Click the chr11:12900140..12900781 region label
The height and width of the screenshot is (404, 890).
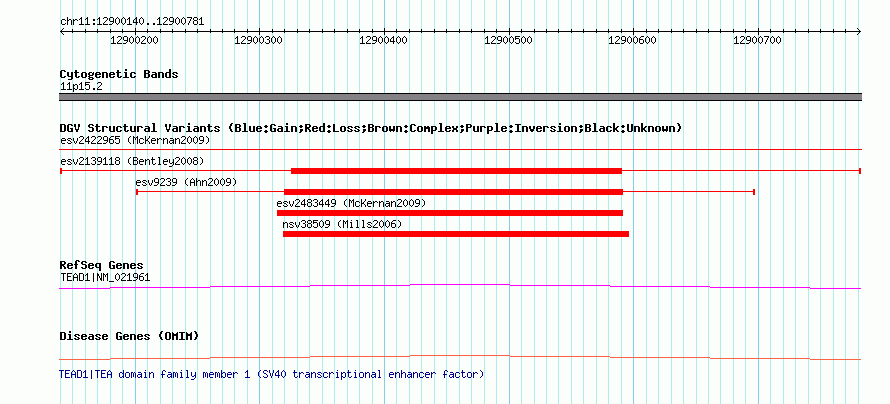(x=132, y=22)
